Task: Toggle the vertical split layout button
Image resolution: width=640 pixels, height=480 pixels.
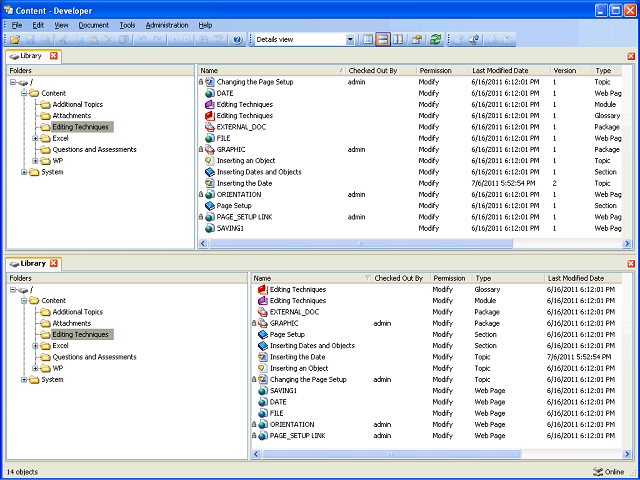Action: 398,40
